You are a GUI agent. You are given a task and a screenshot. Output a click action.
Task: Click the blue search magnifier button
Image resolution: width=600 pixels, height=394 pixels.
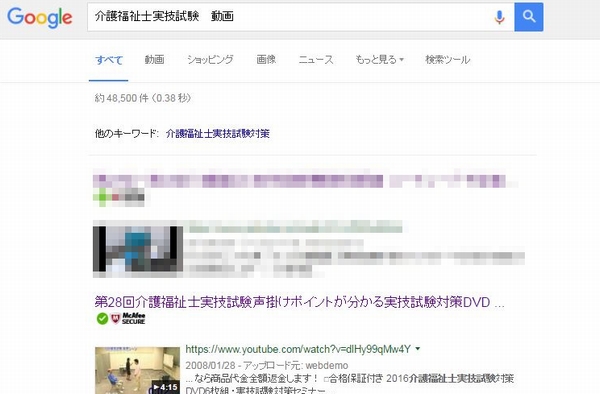click(528, 17)
